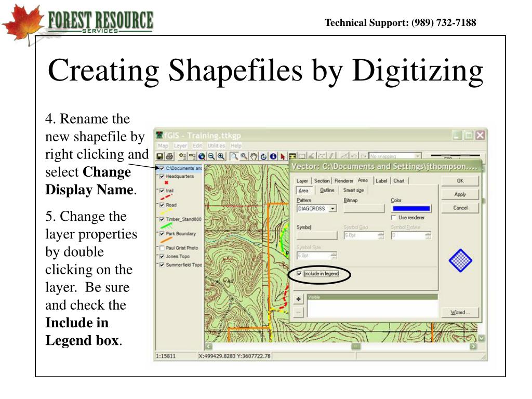Toggle the Jones Topo layer checkbox
The height and width of the screenshot is (399, 532).
pyautogui.click(x=162, y=257)
